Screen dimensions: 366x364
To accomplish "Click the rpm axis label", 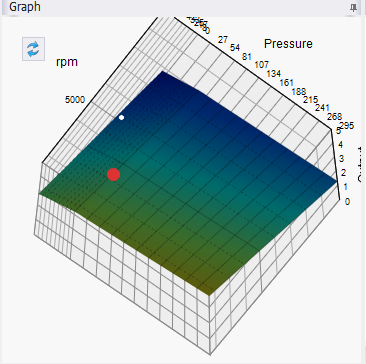I will 67,62.
